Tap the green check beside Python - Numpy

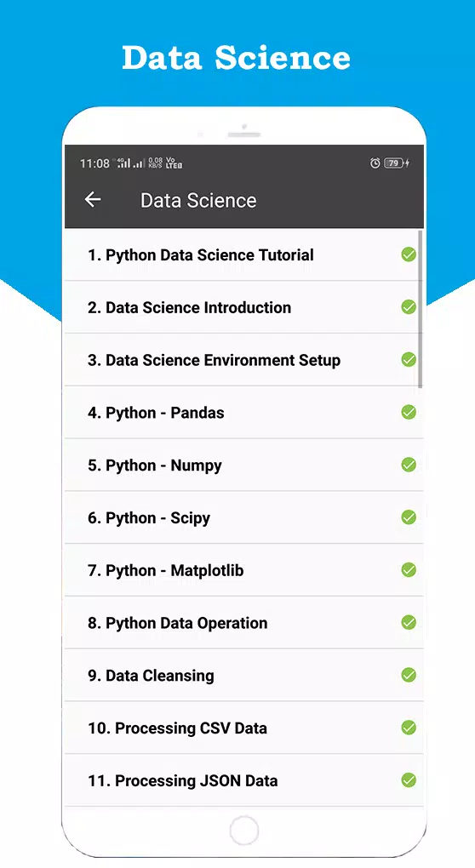tap(409, 465)
